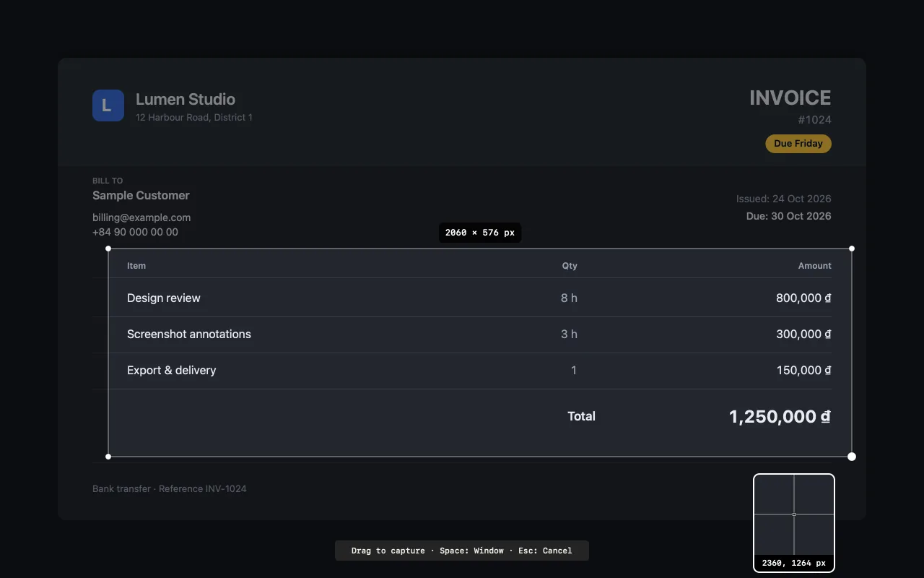Click the '3 h' quantity cell

569,334
